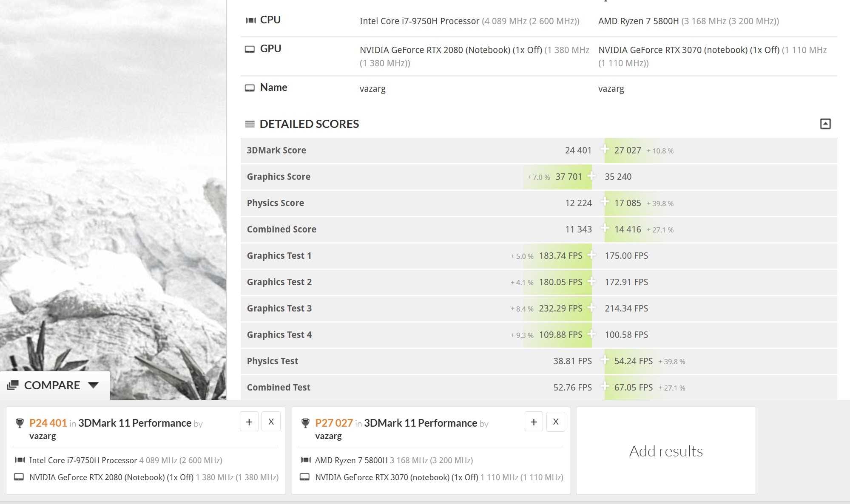The width and height of the screenshot is (850, 504).
Task: Click GPU icon beside RTX 3070 in card
Action: (304, 477)
